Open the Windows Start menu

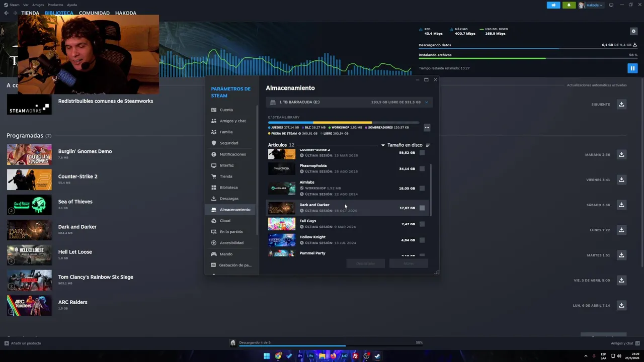[x=267, y=356]
